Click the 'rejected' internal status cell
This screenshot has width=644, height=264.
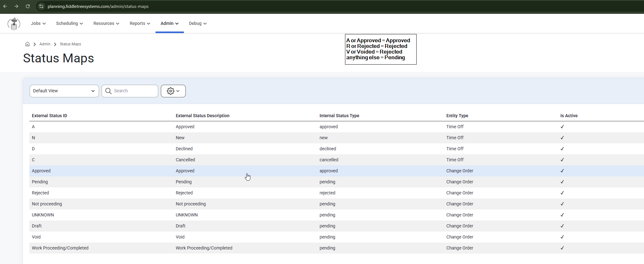click(x=327, y=193)
